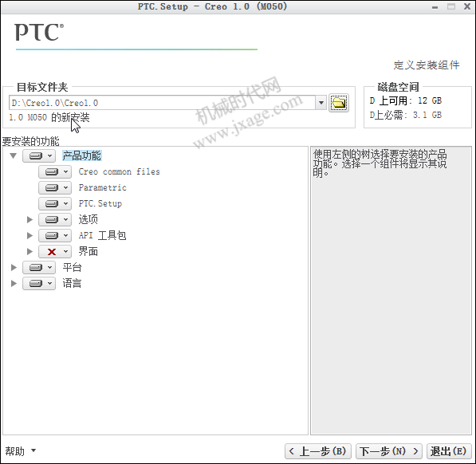Go back with 上一步(B) button
The width and height of the screenshot is (476, 464).
click(x=318, y=451)
